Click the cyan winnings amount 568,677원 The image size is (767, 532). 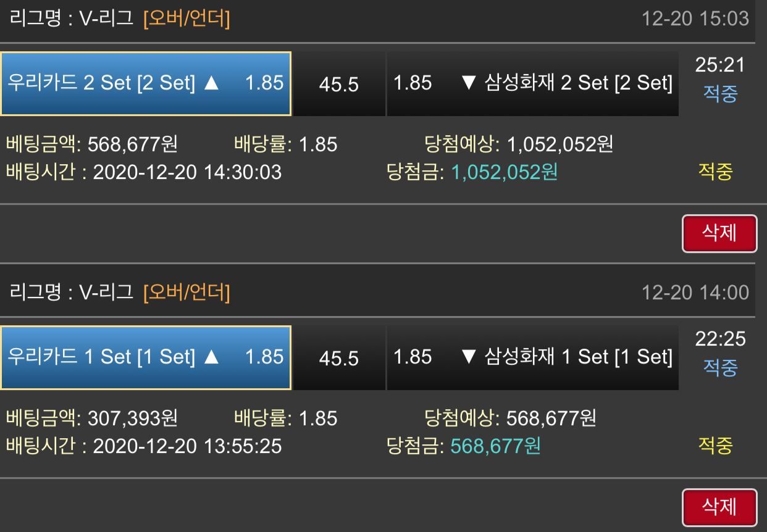496,446
